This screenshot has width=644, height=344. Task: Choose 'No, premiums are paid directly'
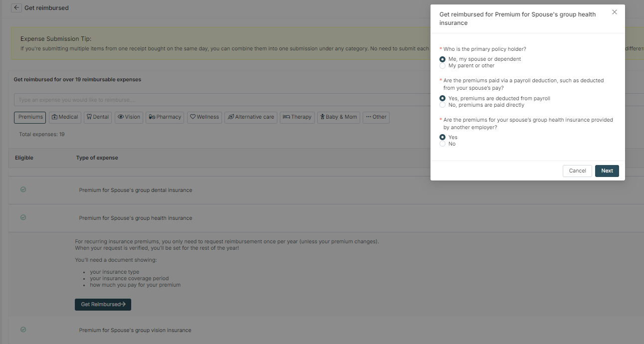[x=442, y=105]
